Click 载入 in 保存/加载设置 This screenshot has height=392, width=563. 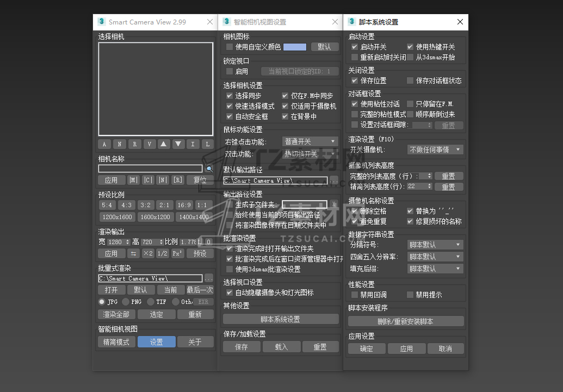click(x=281, y=347)
